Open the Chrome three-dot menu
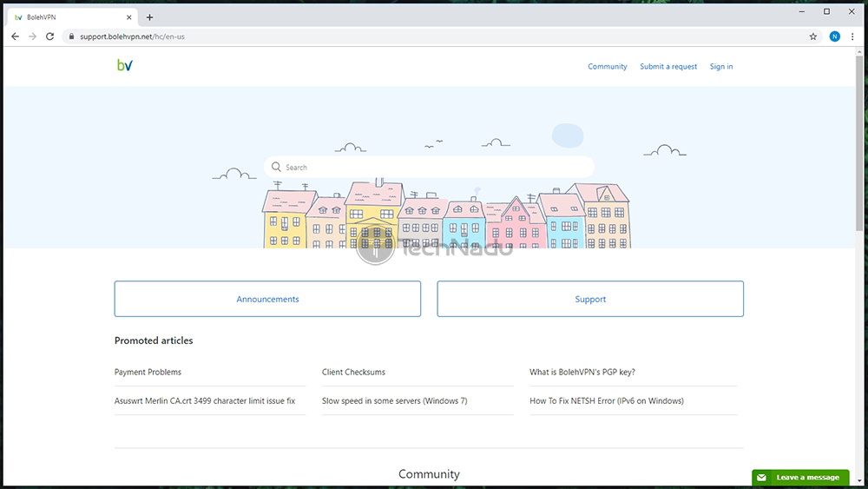The height and width of the screenshot is (489, 868). click(852, 36)
